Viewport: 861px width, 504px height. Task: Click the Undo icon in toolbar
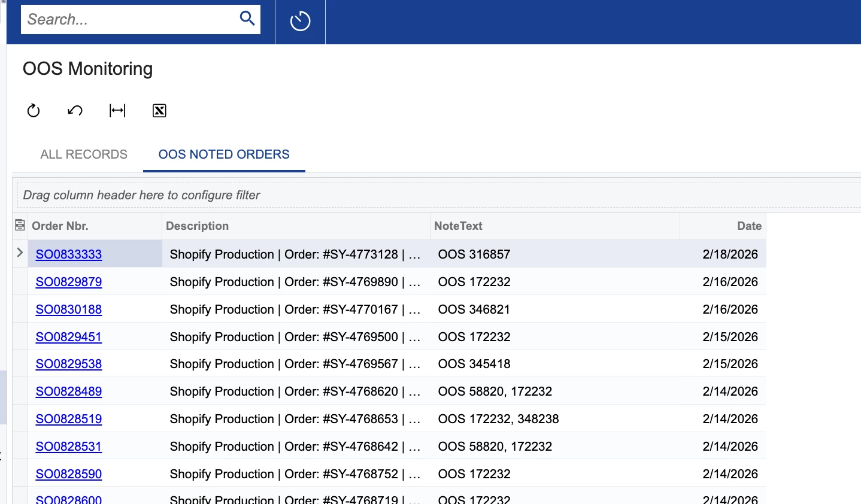click(75, 110)
